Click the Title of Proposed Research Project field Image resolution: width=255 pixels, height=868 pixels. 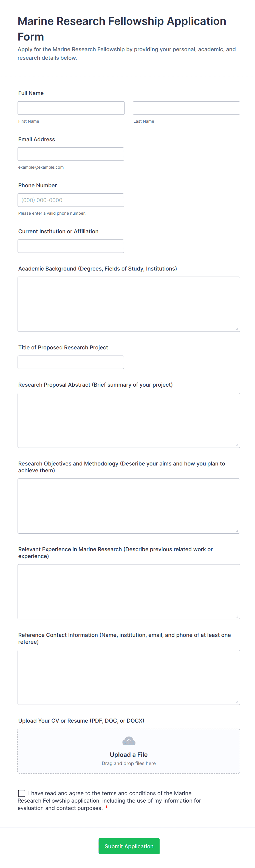pos(71,362)
